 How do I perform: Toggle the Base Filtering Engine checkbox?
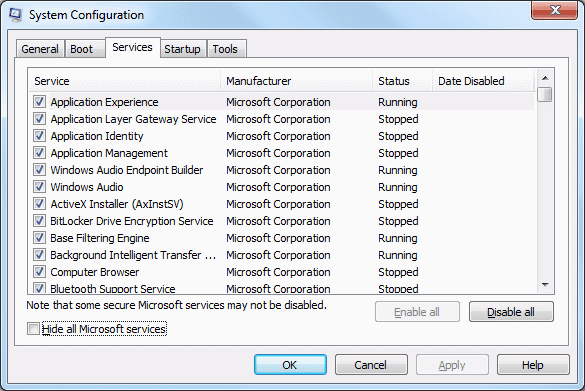pos(40,238)
